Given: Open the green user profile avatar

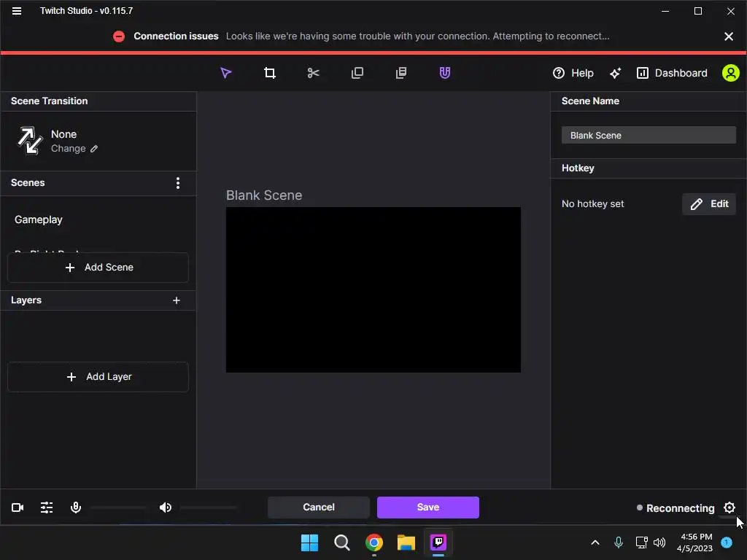Looking at the screenshot, I should coord(730,73).
